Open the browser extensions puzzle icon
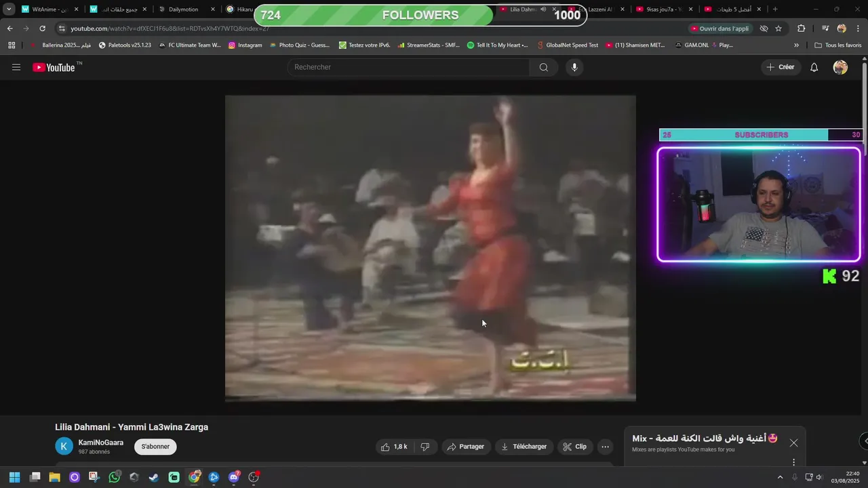 point(802,28)
